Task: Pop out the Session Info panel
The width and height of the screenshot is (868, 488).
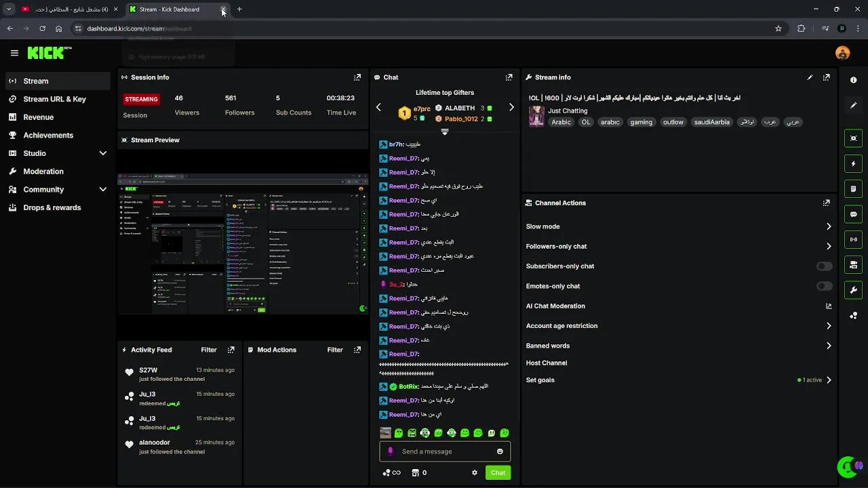Action: coord(357,77)
